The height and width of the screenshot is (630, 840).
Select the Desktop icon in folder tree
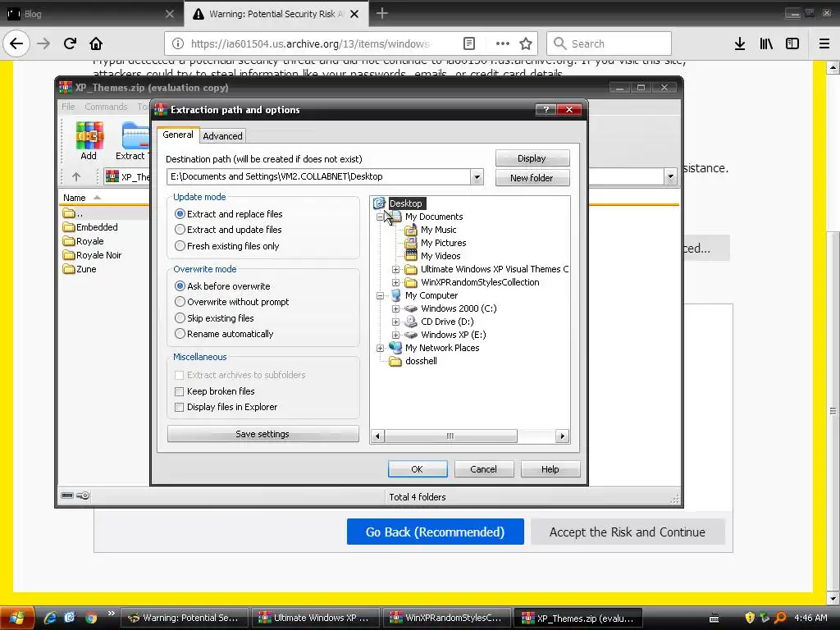point(379,203)
